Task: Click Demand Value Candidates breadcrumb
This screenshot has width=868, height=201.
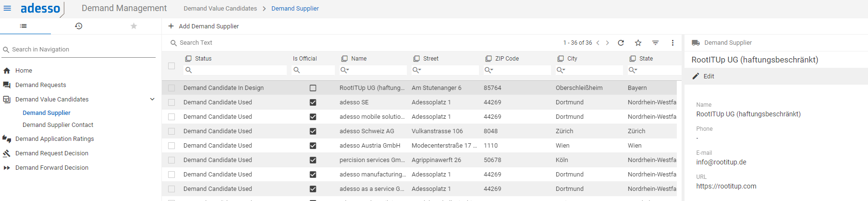Action: [220, 8]
